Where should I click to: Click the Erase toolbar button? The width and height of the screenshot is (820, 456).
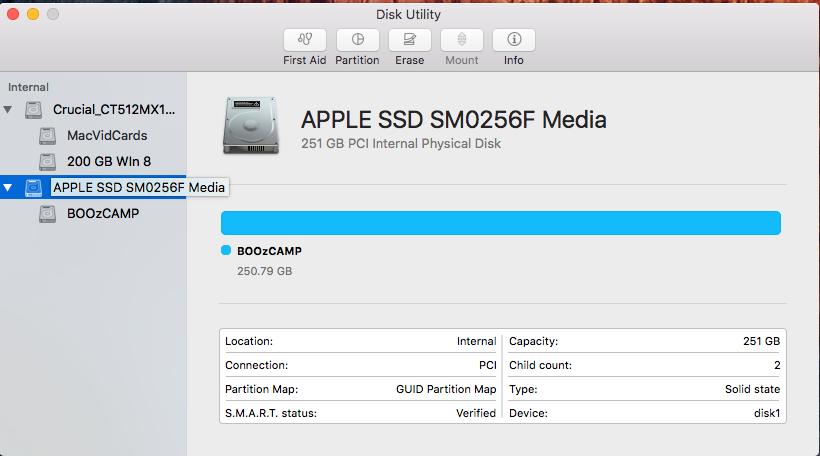(409, 40)
